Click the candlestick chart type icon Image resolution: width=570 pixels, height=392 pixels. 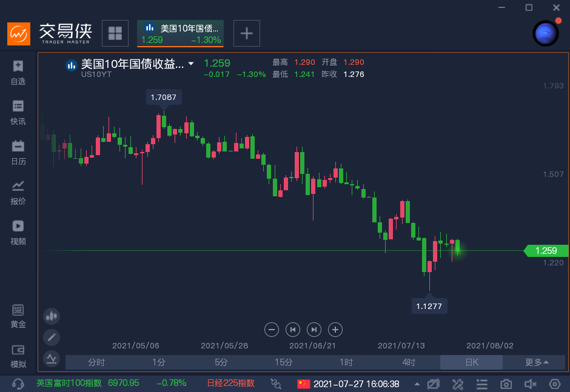click(x=52, y=316)
